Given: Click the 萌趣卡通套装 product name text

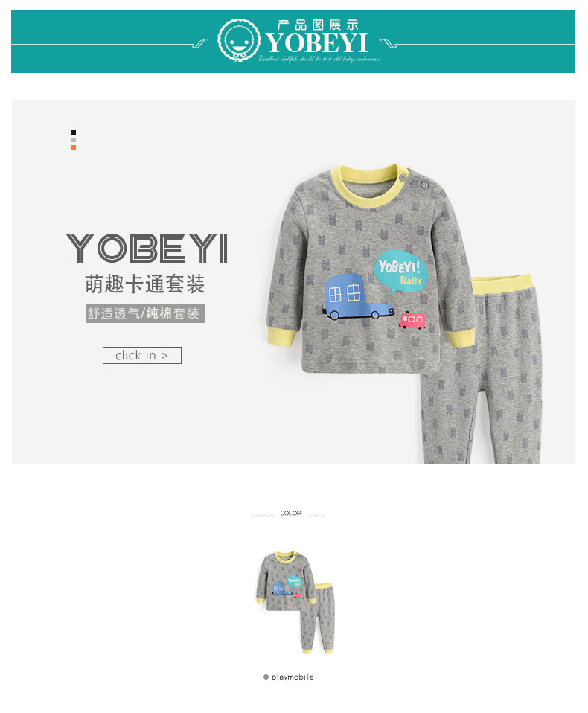Looking at the screenshot, I should click(x=145, y=284).
